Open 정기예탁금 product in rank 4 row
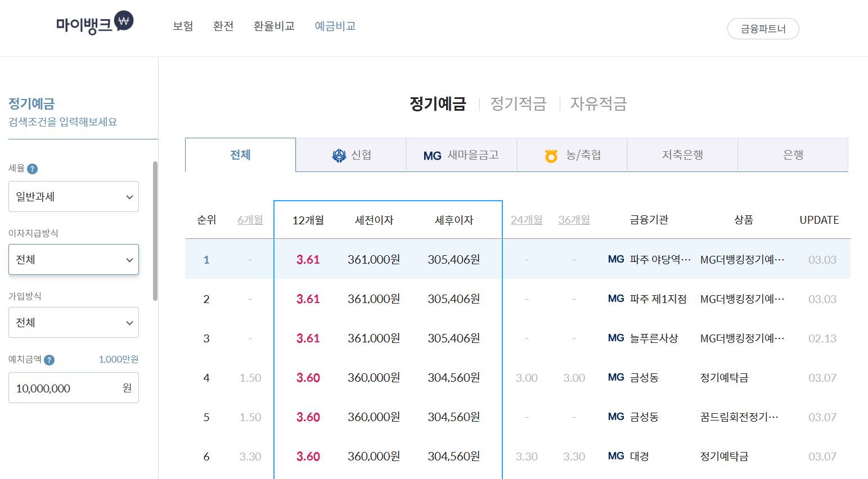The width and height of the screenshot is (868, 479). point(724,377)
